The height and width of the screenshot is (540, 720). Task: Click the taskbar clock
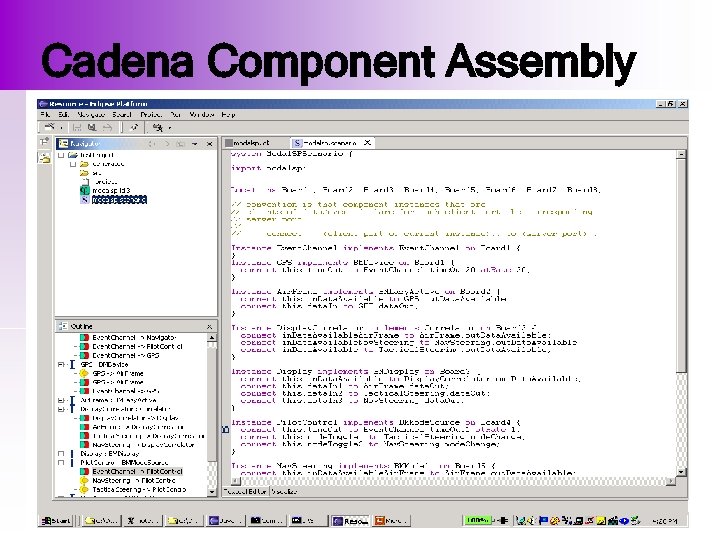pyautogui.click(x=664, y=521)
